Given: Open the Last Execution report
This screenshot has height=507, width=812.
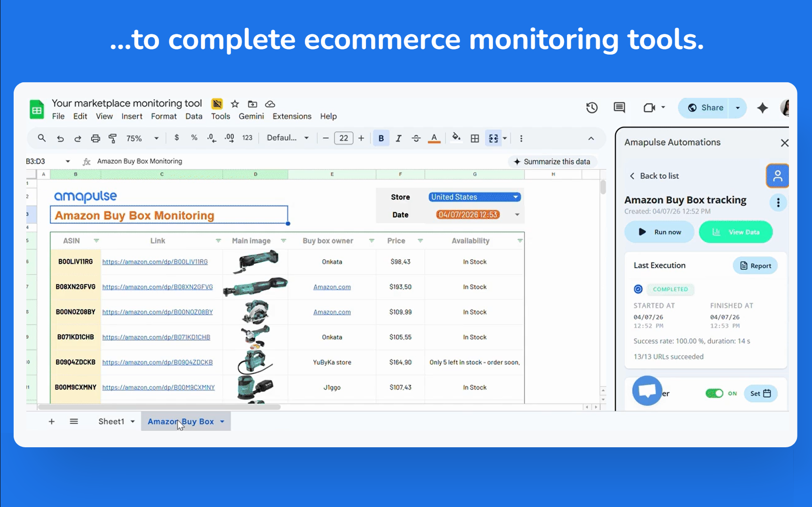Looking at the screenshot, I should click(x=755, y=266).
